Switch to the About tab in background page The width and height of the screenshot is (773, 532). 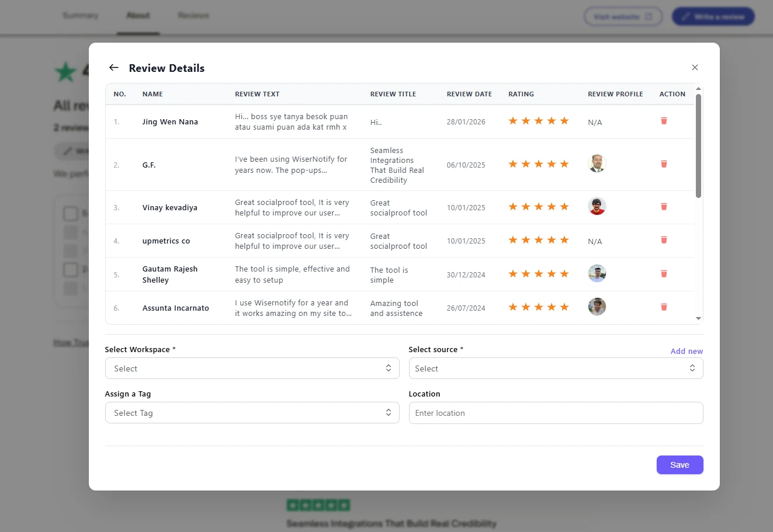[x=138, y=15]
